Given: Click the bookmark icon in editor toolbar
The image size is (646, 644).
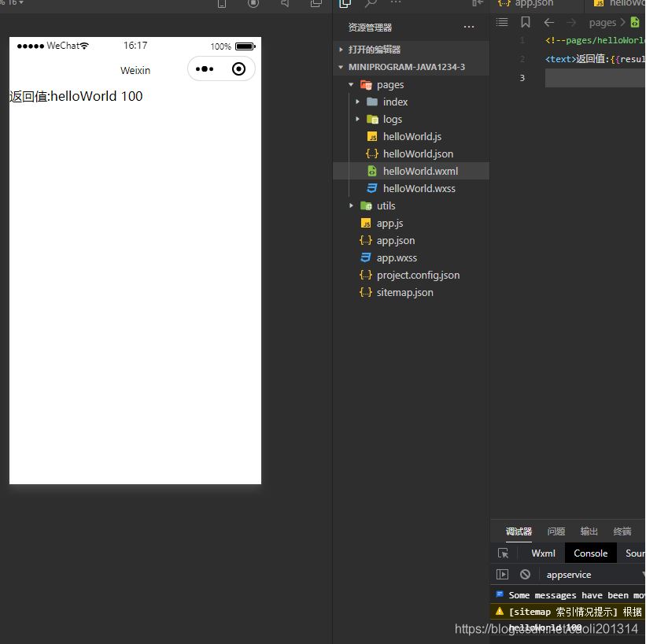Looking at the screenshot, I should [x=526, y=22].
